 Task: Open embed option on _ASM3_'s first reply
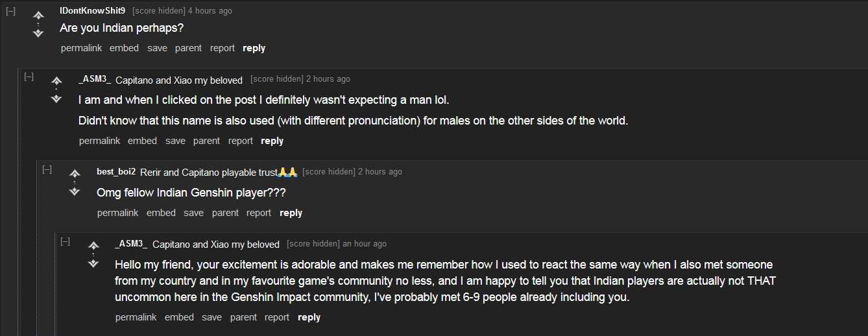(x=142, y=141)
